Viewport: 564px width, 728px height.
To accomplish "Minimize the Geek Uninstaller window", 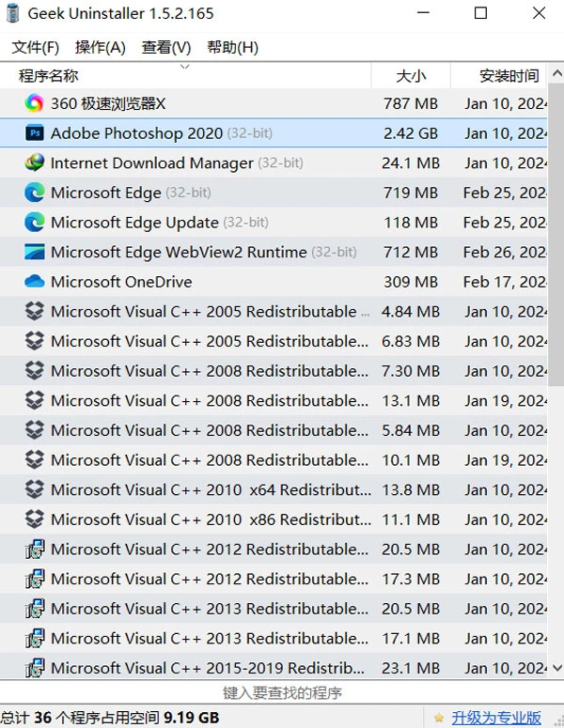I will [x=423, y=13].
